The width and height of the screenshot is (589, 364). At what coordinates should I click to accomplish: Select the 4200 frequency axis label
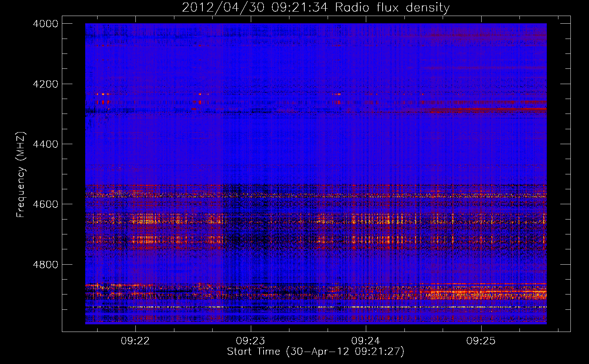(46, 84)
